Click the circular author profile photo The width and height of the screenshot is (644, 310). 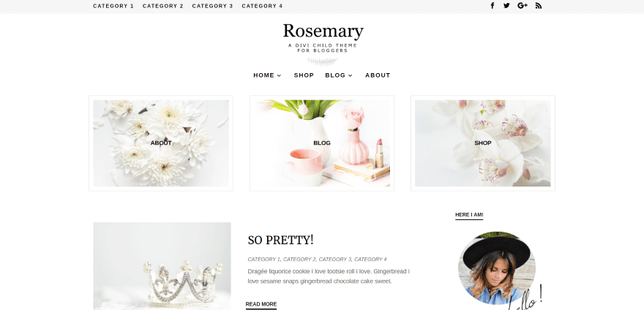coord(497,268)
